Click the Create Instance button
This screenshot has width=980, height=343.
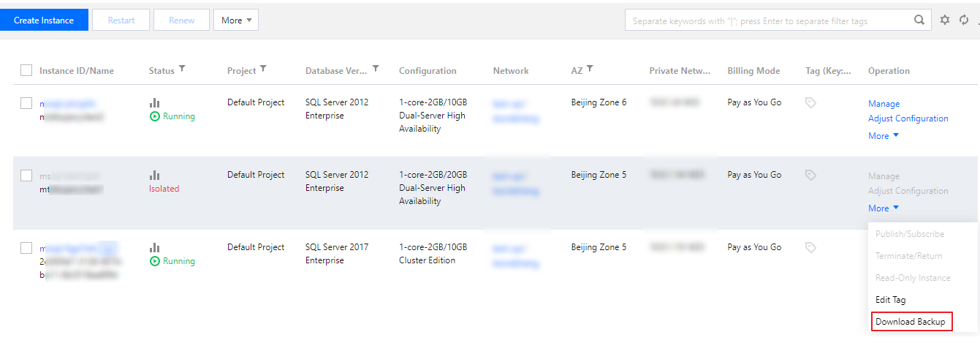pos(44,20)
